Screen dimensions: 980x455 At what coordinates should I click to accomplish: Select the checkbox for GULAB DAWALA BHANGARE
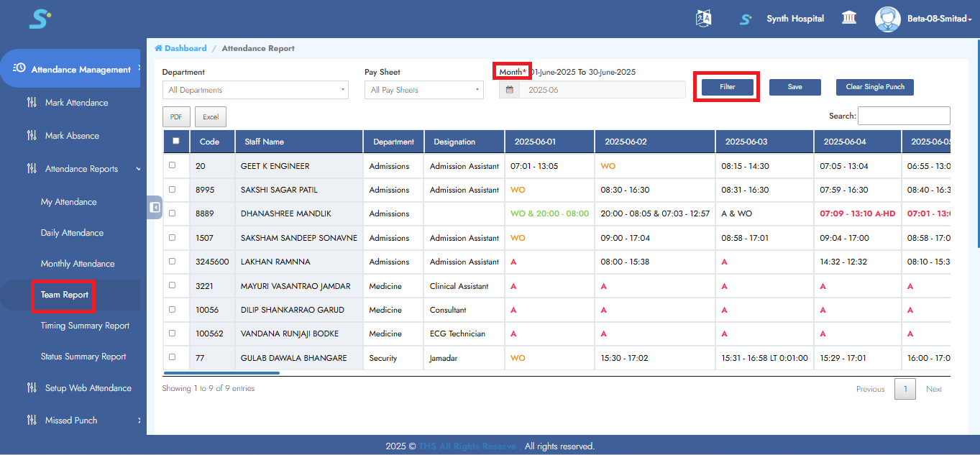tap(172, 357)
